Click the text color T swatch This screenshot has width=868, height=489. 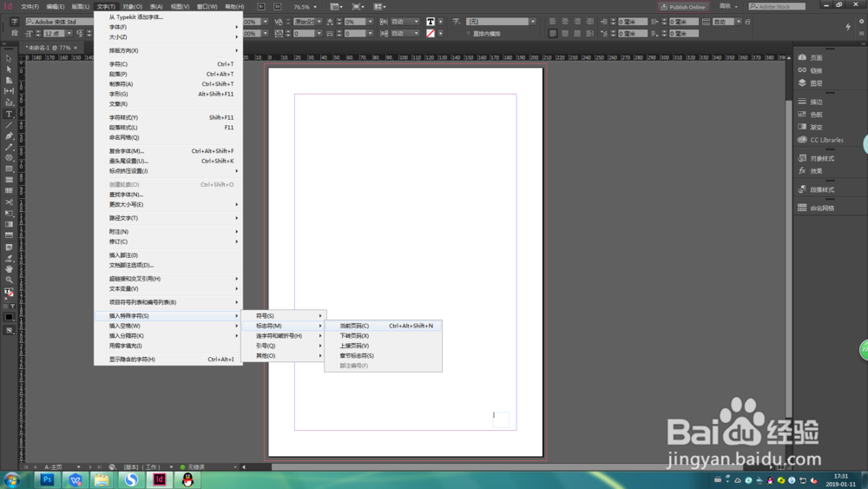coord(431,22)
